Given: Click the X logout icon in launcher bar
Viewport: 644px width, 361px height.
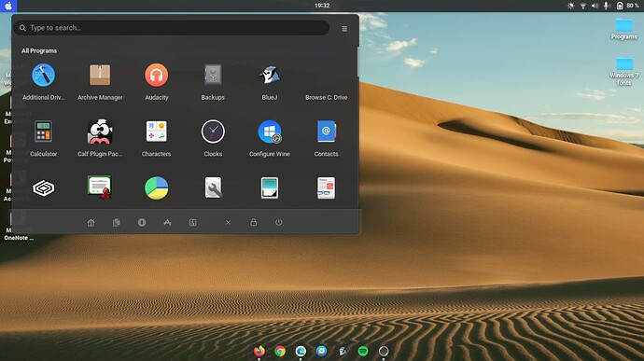Looking at the screenshot, I should (228, 223).
